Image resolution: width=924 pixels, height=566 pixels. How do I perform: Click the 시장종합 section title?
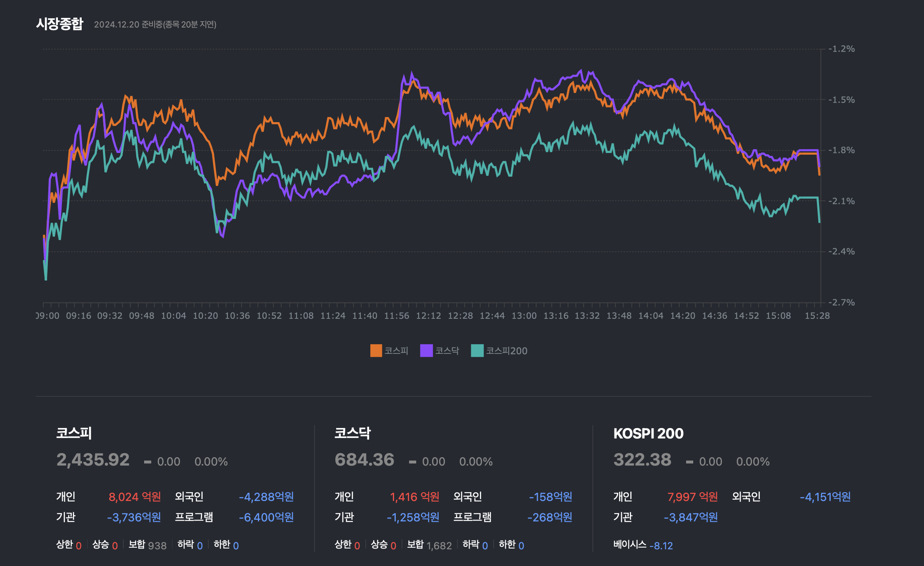point(60,24)
